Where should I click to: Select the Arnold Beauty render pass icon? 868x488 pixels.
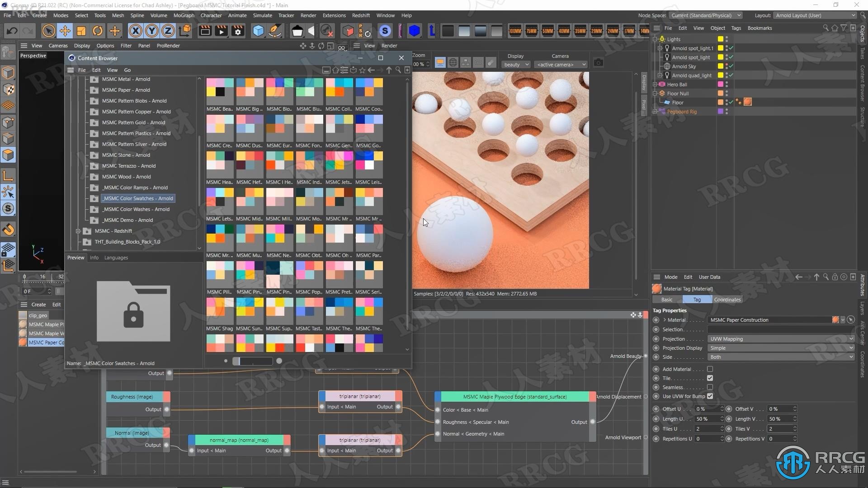[x=644, y=356]
